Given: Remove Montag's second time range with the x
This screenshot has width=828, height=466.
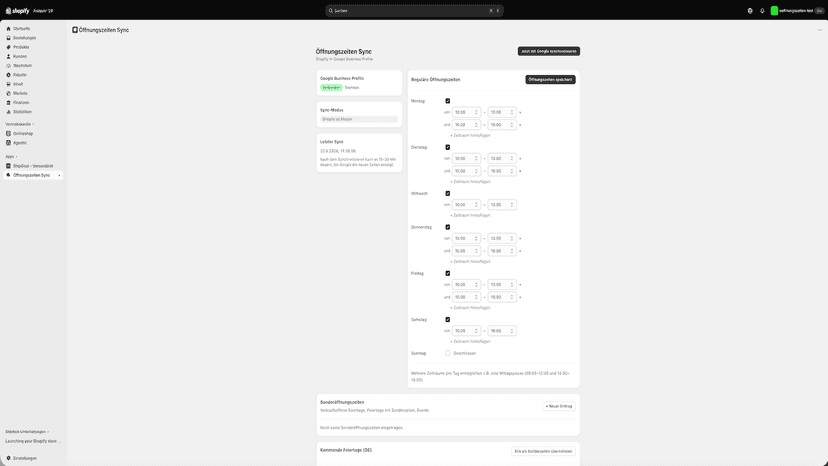Looking at the screenshot, I should (520, 125).
